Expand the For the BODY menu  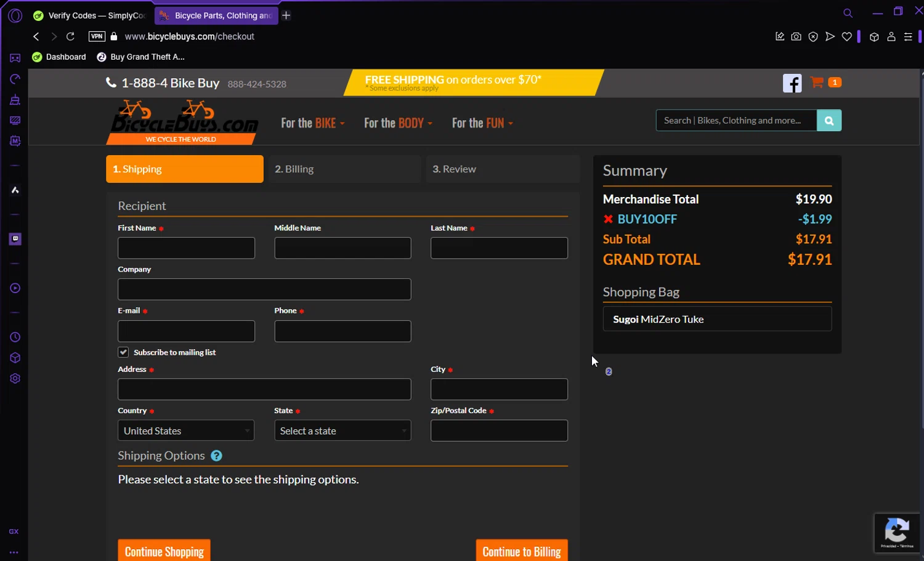(398, 123)
